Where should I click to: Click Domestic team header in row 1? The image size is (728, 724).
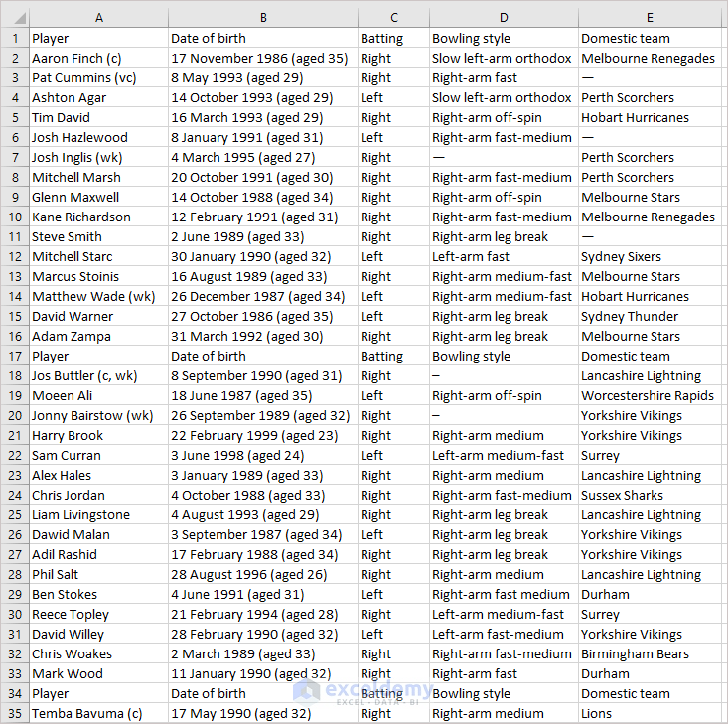[x=650, y=38]
